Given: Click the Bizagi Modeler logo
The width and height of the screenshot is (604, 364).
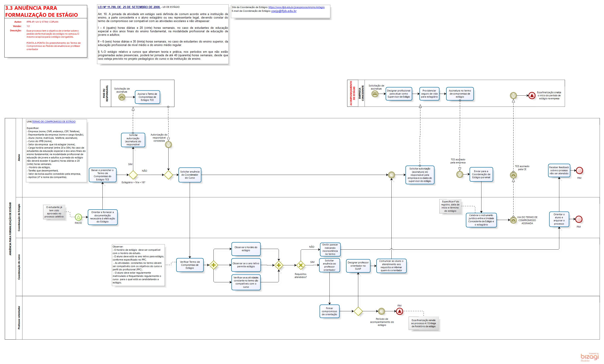Looking at the screenshot, I should 589,357.
